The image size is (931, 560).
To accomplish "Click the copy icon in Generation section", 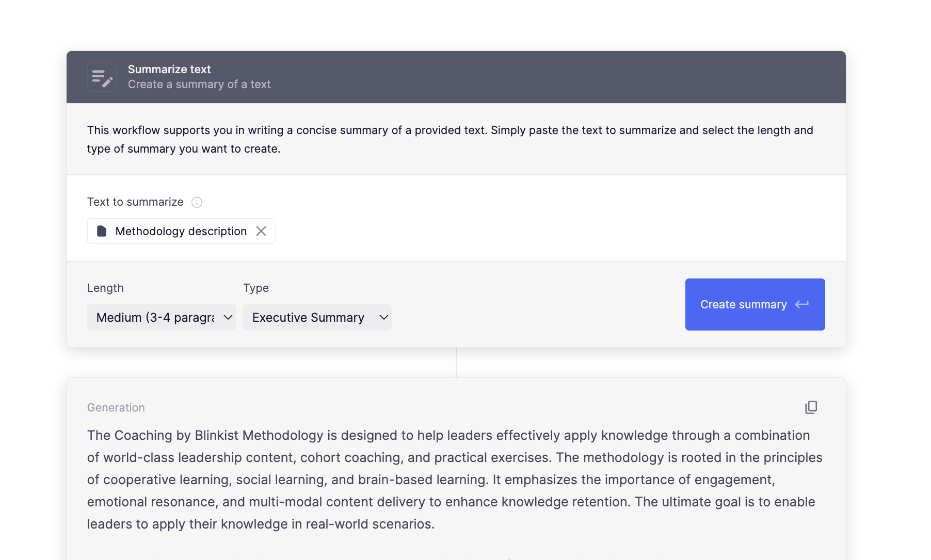I will pyautogui.click(x=812, y=407).
